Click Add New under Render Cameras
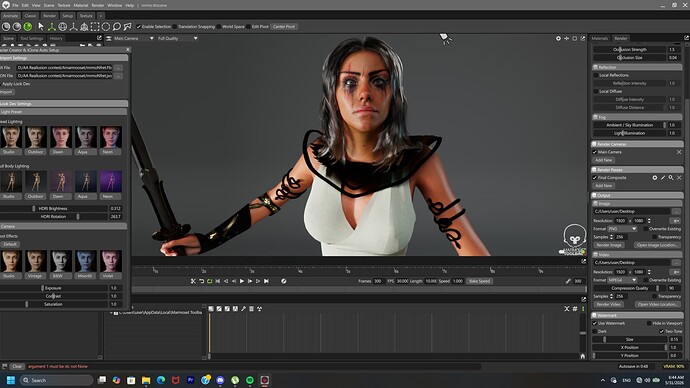The image size is (690, 388). (604, 160)
